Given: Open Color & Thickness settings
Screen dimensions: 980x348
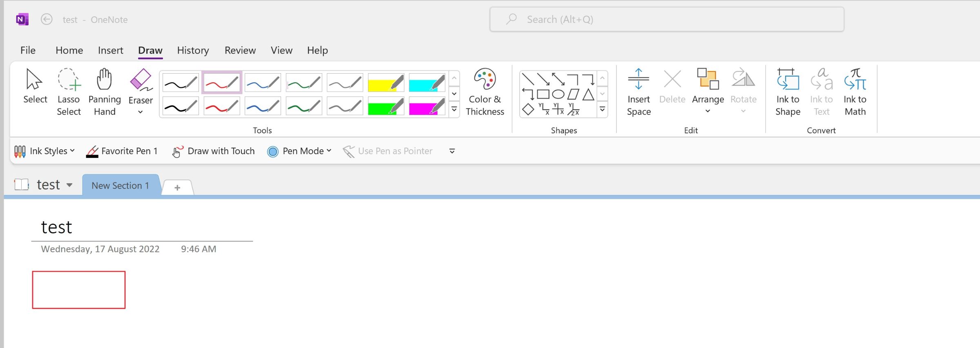Looking at the screenshot, I should coord(485,92).
